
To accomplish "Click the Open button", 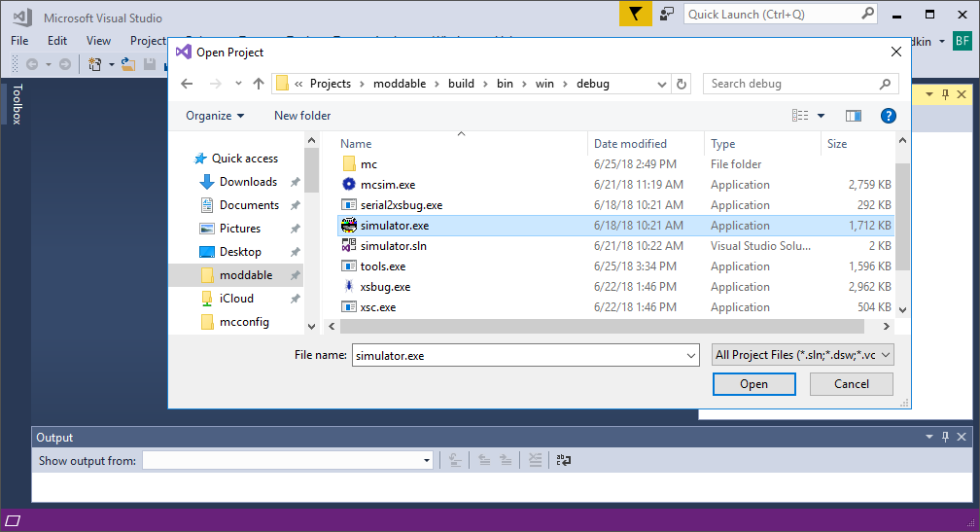I will [753, 384].
